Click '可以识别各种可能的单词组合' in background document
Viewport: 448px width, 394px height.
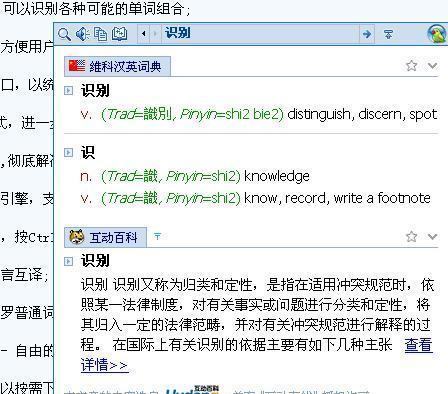click(93, 8)
